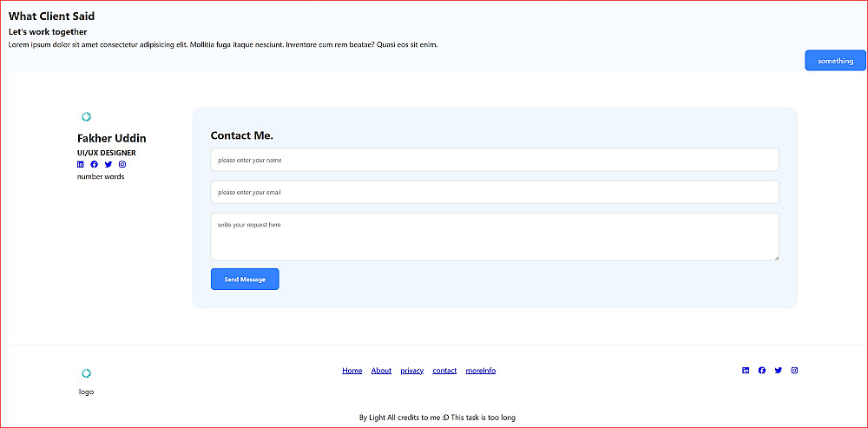Click the LinkedIn icon in the footer
The image size is (868, 428).
pyautogui.click(x=746, y=371)
